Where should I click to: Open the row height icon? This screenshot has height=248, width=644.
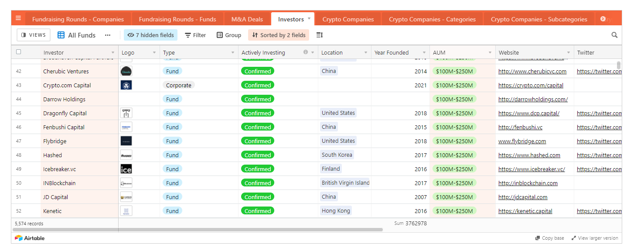tap(319, 35)
